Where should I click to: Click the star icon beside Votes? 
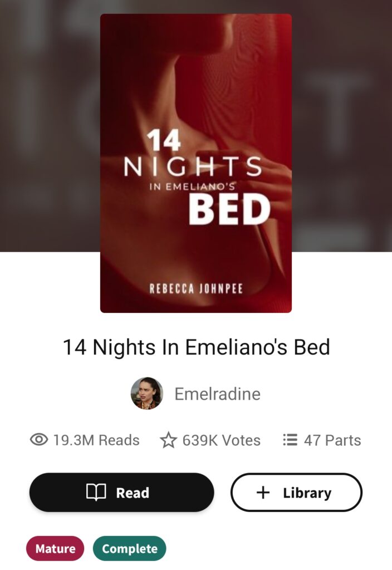(x=168, y=440)
